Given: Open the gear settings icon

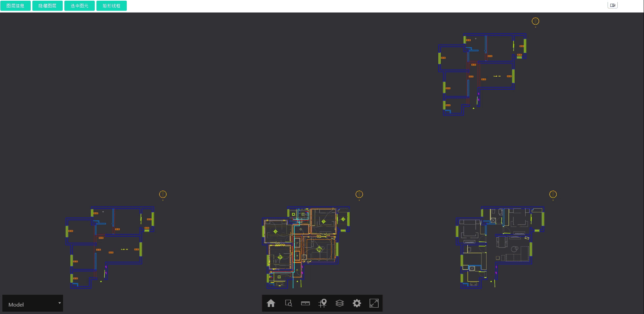Looking at the screenshot, I should (x=357, y=303).
